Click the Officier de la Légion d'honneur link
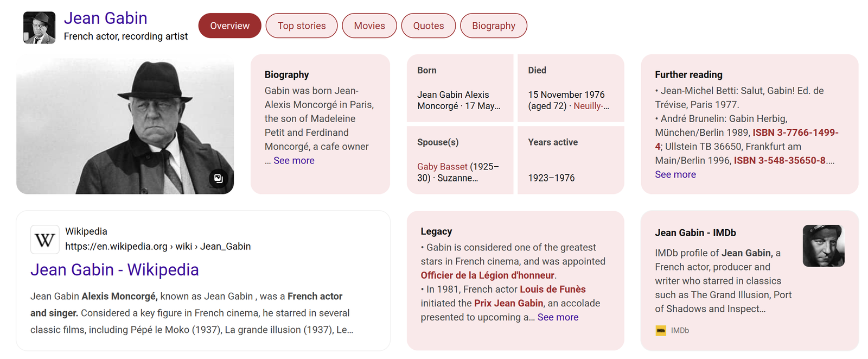The width and height of the screenshot is (868, 359). coord(487,275)
